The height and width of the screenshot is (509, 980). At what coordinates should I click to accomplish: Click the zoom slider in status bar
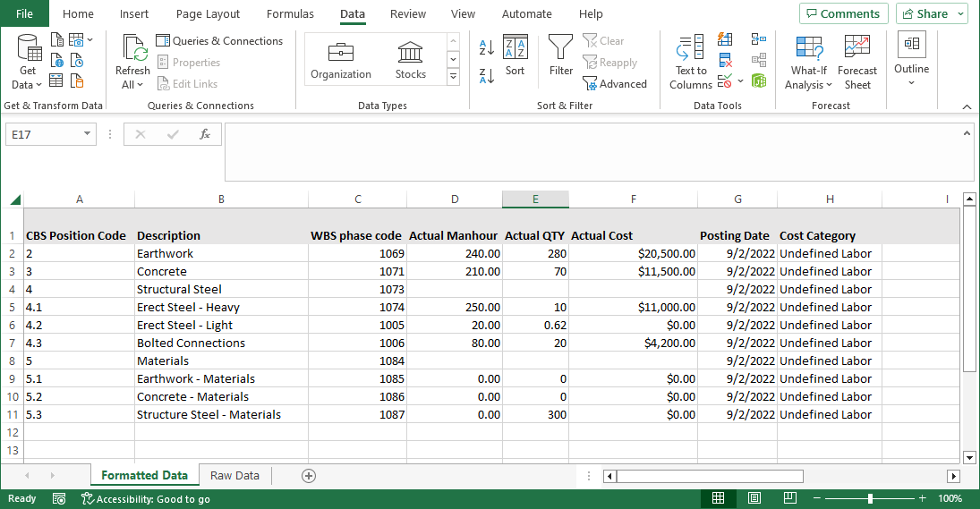[x=869, y=498]
